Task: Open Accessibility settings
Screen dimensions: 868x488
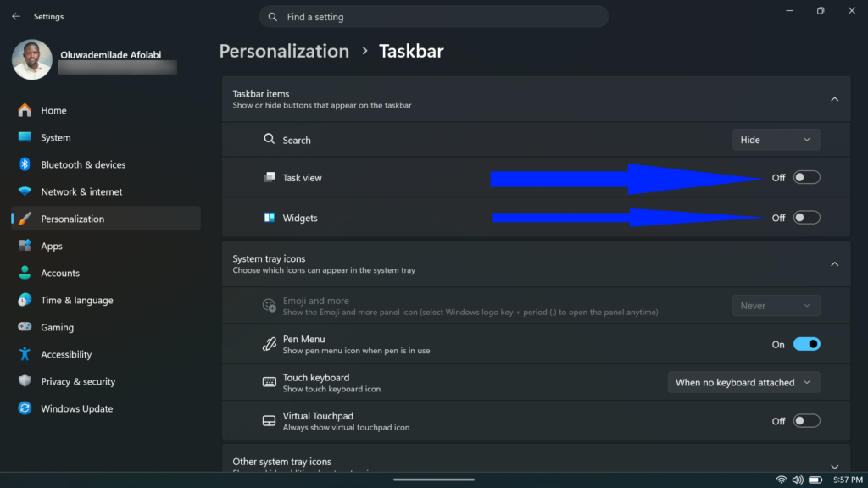Action: [x=106, y=354]
